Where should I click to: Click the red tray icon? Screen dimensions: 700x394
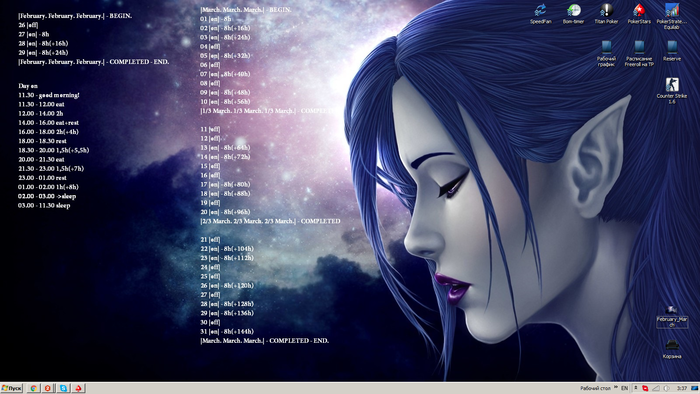[645, 389]
